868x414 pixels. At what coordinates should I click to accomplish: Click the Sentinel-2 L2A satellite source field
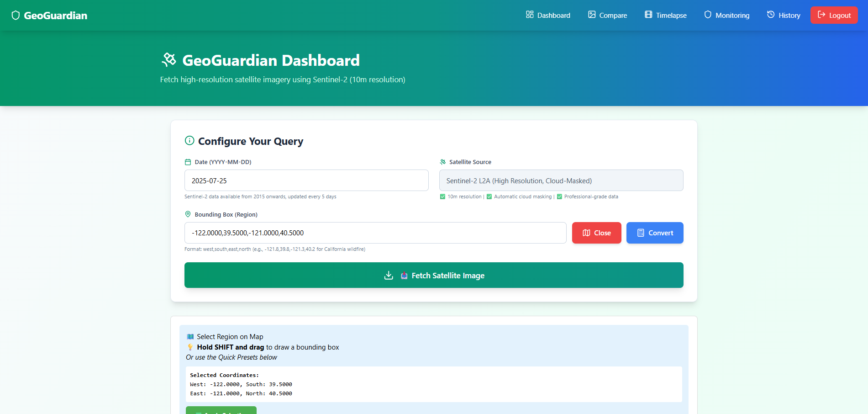pos(561,180)
